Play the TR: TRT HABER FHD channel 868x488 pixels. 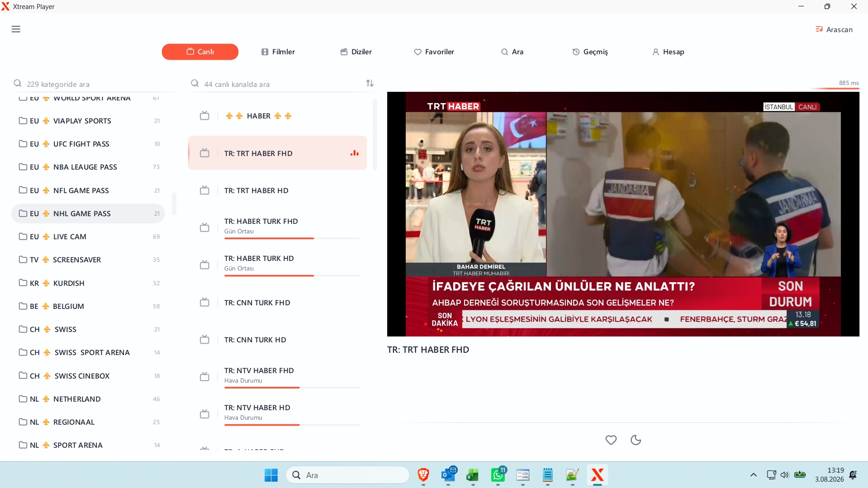[x=277, y=153]
